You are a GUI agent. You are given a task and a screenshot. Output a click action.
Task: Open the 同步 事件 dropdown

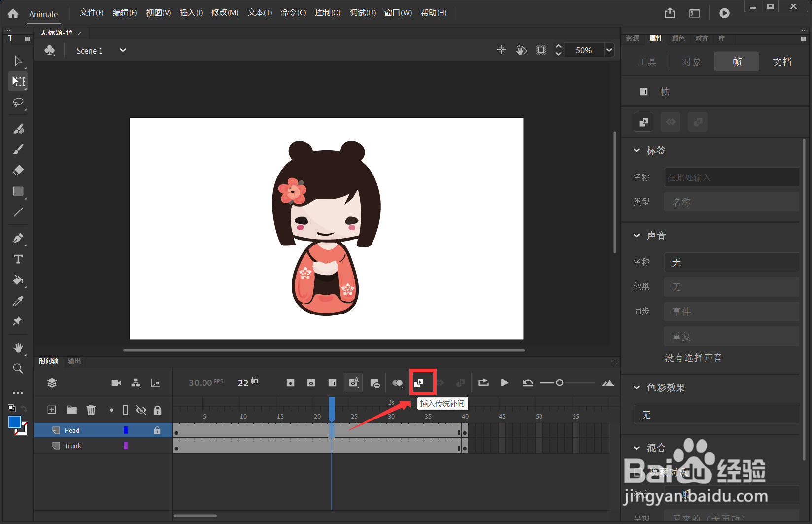[x=731, y=312]
